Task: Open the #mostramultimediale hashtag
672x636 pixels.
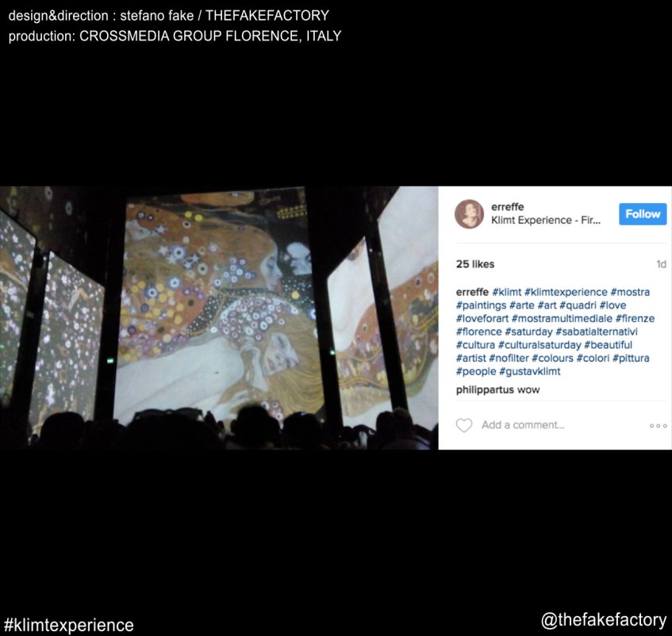Action: pos(562,319)
